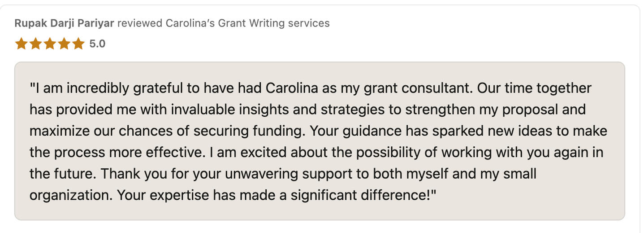
Task: Click "Carolina's Grant Writing services" in header
Action: point(247,23)
